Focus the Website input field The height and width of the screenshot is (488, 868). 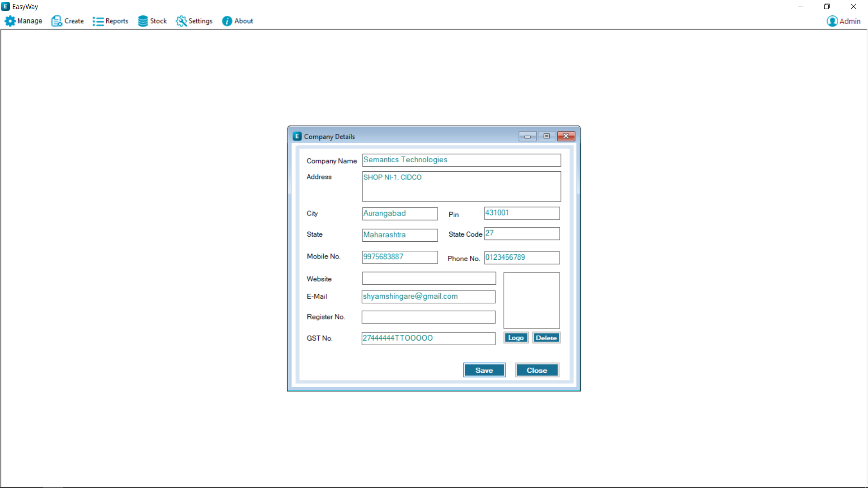pos(429,278)
